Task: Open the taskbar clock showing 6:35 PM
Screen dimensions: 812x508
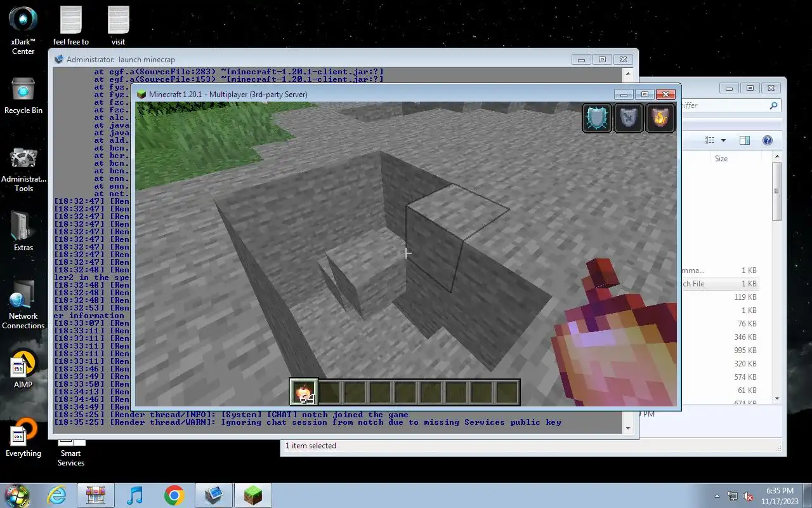Action: click(780, 496)
